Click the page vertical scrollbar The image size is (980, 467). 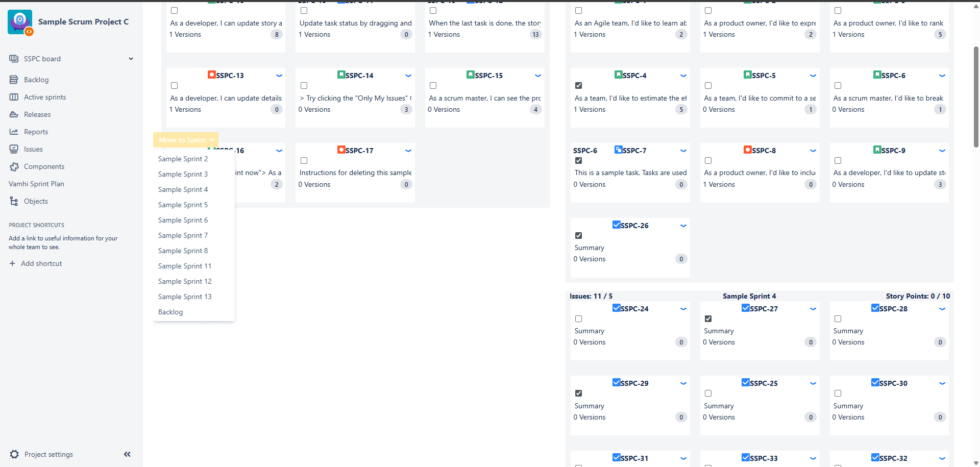[976, 97]
